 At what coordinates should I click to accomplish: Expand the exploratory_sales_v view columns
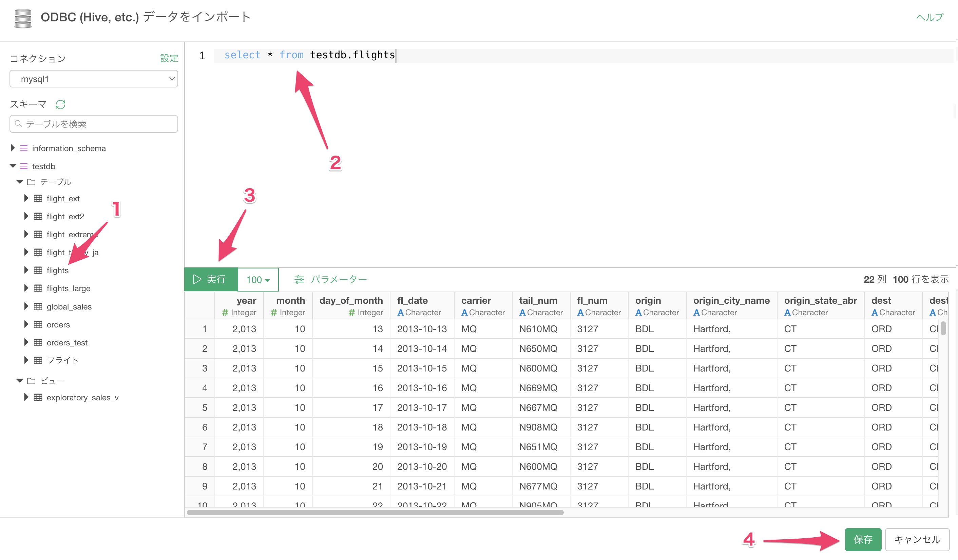(x=26, y=397)
